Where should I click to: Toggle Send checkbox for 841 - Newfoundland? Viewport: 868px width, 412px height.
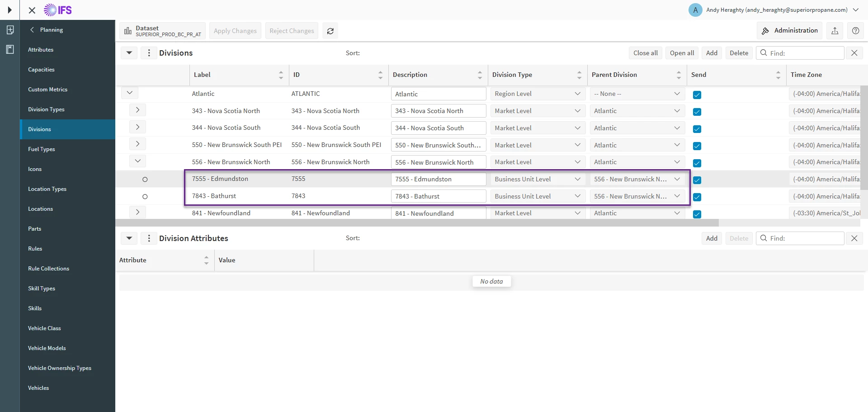pyautogui.click(x=697, y=214)
